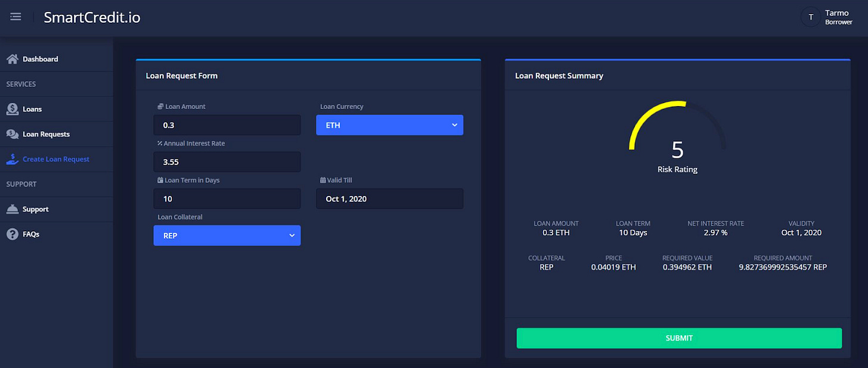Click the Loan Amount input field
This screenshot has width=868, height=368.
click(x=227, y=125)
